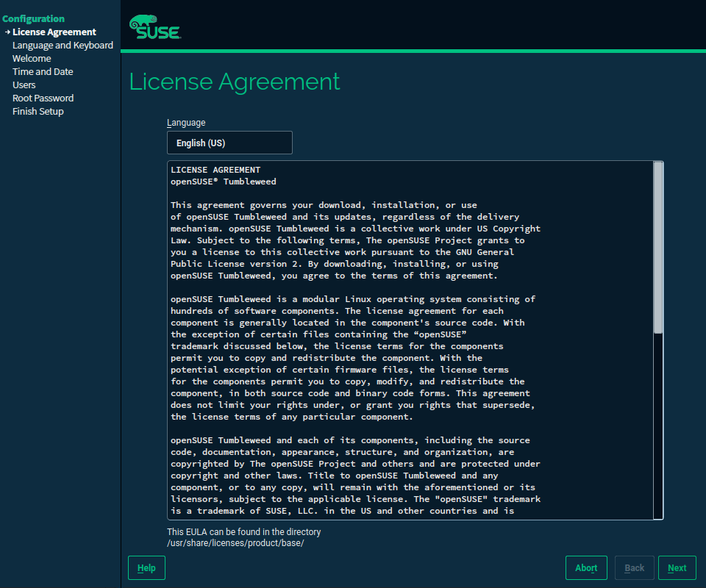
Task: Click the large License Agreement page heading
Action: (x=235, y=82)
